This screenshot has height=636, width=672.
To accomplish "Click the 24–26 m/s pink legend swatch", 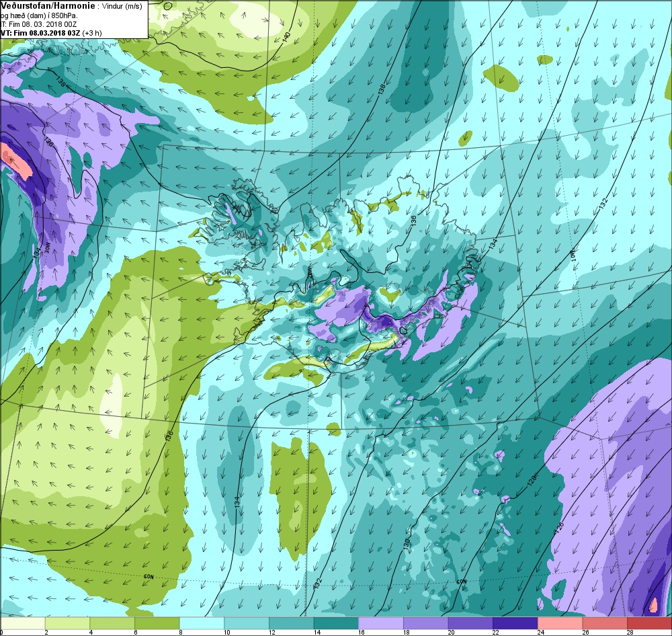I will click(560, 623).
